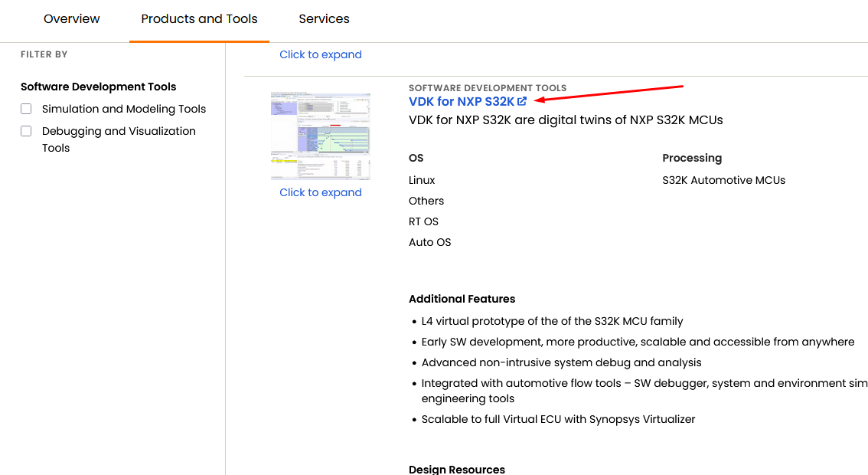Screen dimensions: 868x475
Task: Switch to the Overview tab
Action: [71, 19]
